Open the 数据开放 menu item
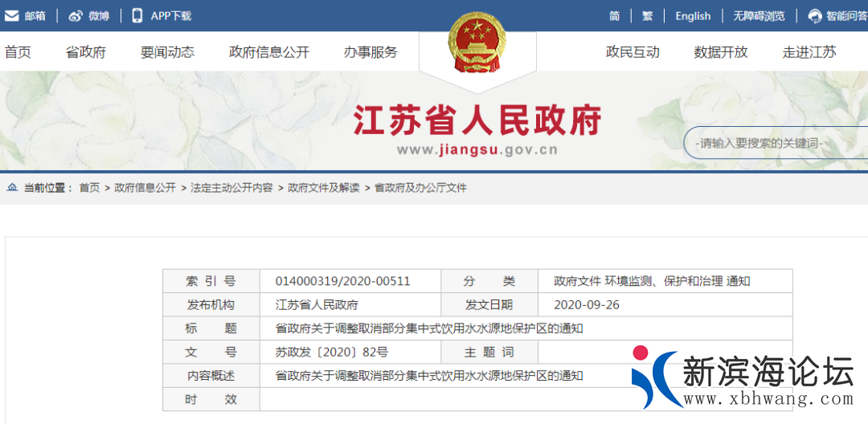The image size is (868, 424). pyautogui.click(x=721, y=52)
